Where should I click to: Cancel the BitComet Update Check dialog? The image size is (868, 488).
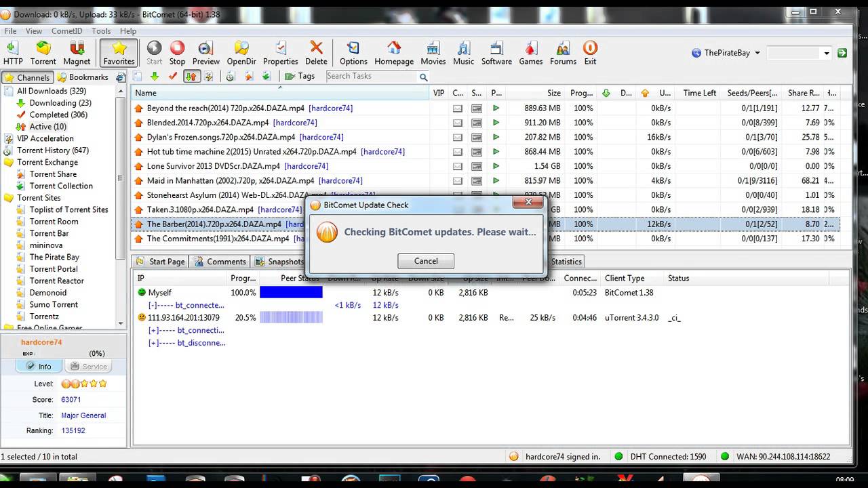(426, 261)
